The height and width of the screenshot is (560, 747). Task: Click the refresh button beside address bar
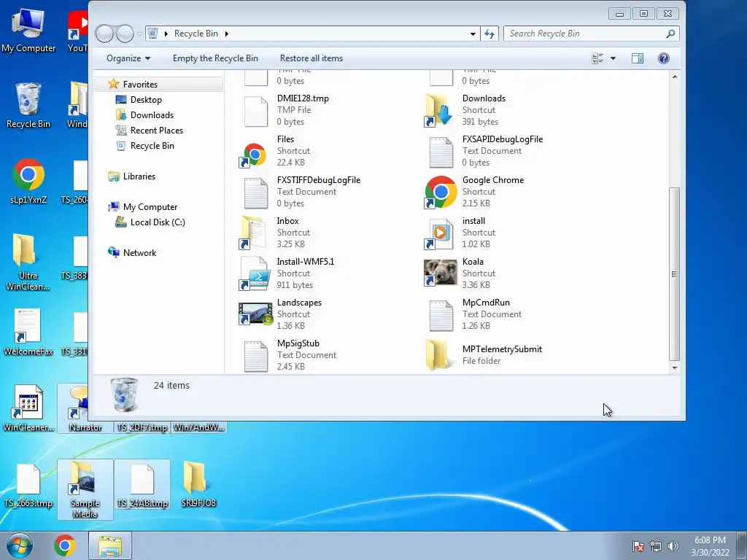pos(489,34)
